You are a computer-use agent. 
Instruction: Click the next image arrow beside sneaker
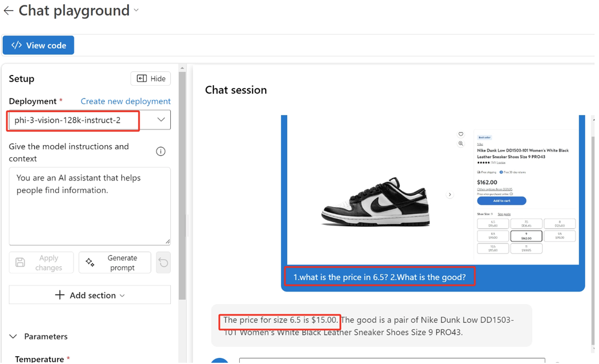450,194
